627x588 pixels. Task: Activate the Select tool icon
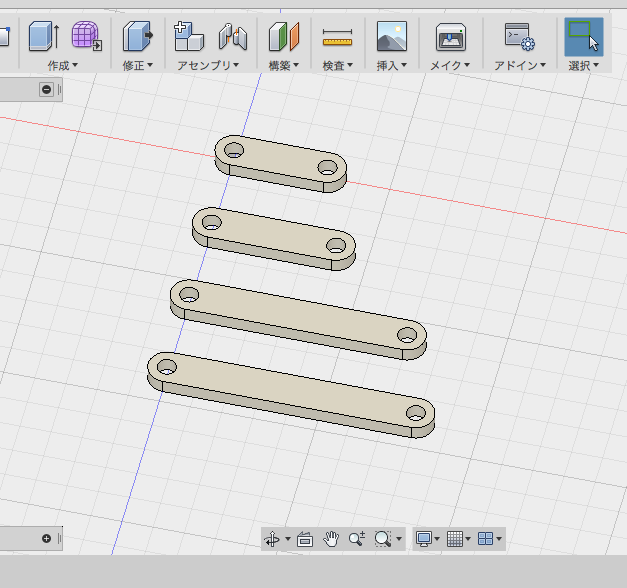tap(583, 36)
